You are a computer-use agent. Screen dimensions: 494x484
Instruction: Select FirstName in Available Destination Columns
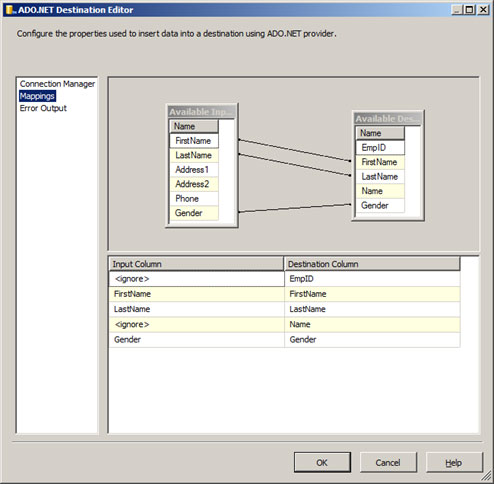pyautogui.click(x=380, y=162)
